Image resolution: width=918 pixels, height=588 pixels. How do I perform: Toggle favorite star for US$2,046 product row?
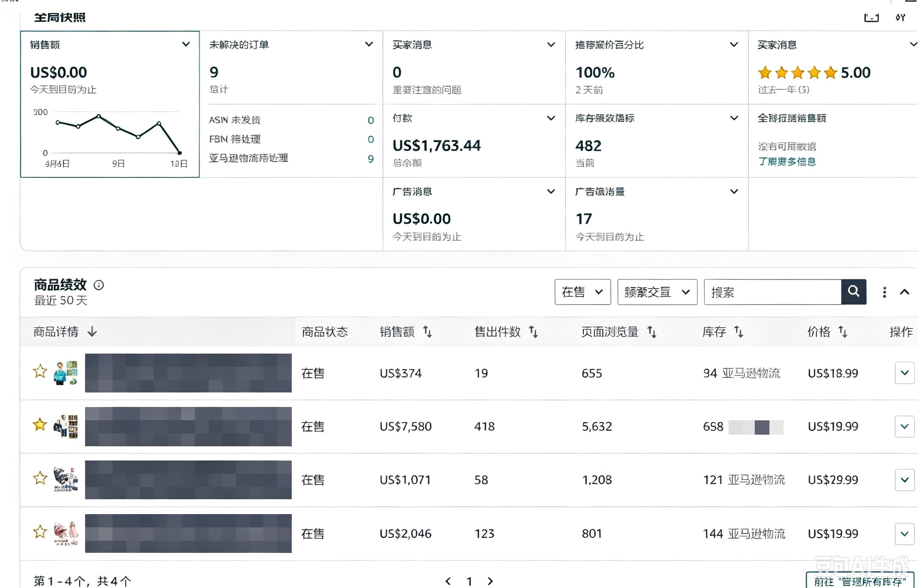point(40,531)
